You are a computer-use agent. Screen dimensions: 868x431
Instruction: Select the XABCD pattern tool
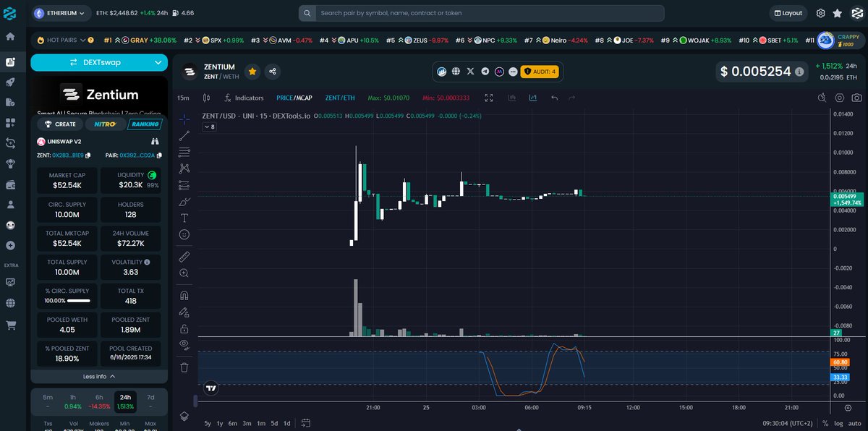[x=184, y=168]
